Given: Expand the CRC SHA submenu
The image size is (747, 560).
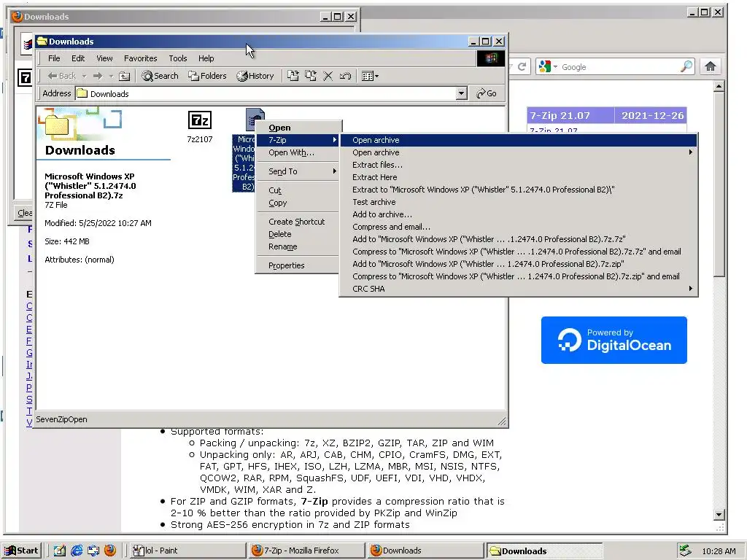Looking at the screenshot, I should coord(519,289).
